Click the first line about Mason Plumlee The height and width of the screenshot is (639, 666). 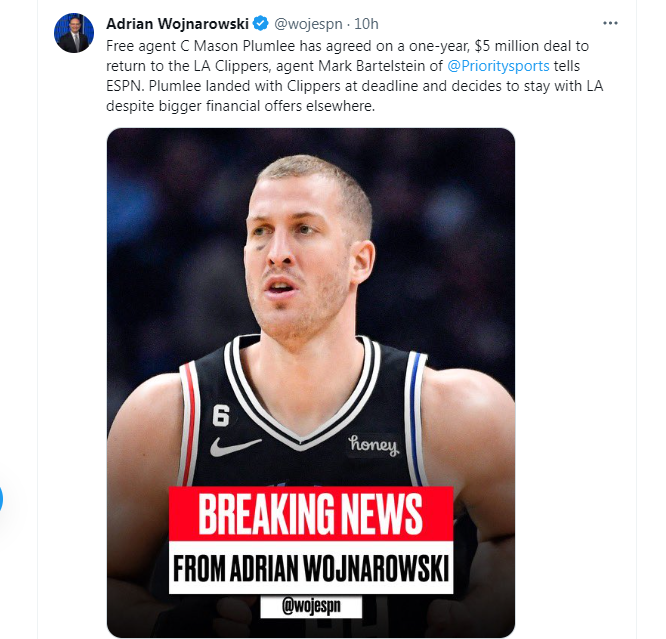pyautogui.click(x=347, y=46)
